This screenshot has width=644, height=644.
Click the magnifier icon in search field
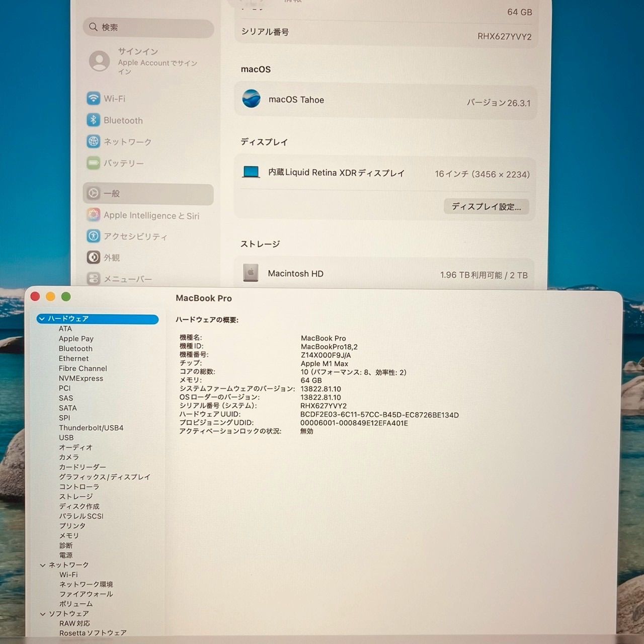point(93,27)
